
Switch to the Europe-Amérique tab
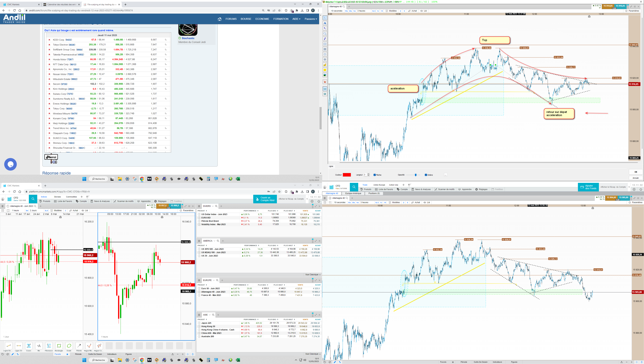click(x=353, y=193)
